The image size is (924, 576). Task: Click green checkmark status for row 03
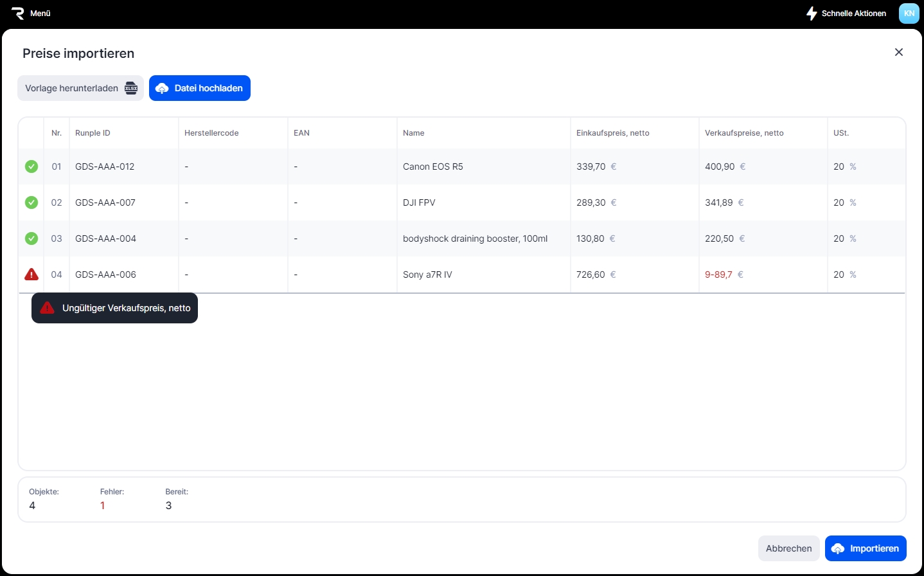31,239
